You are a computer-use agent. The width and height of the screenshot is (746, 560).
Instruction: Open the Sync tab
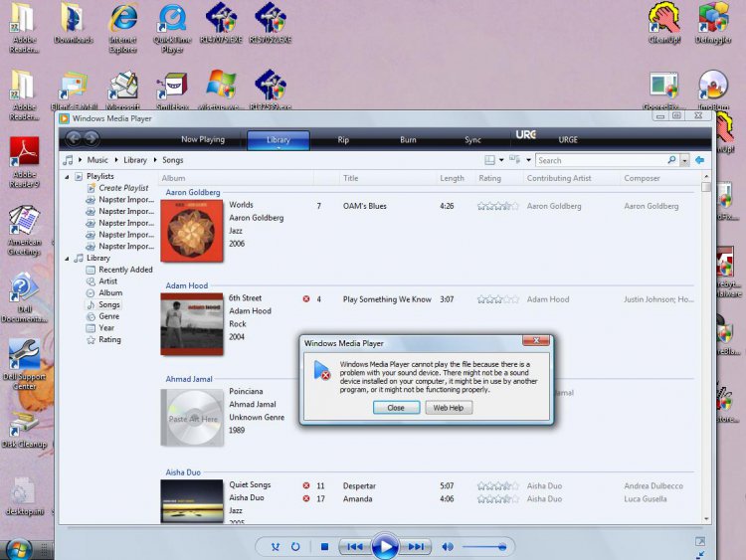[472, 140]
